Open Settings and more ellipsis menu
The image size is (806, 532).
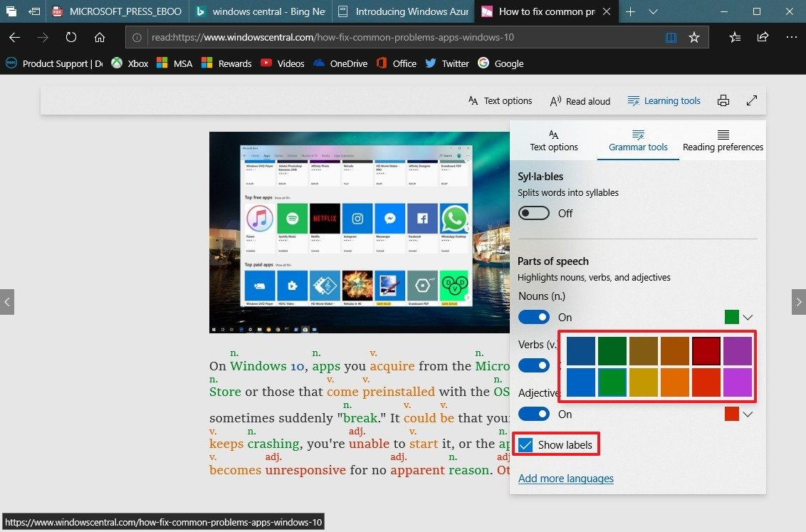[792, 37]
